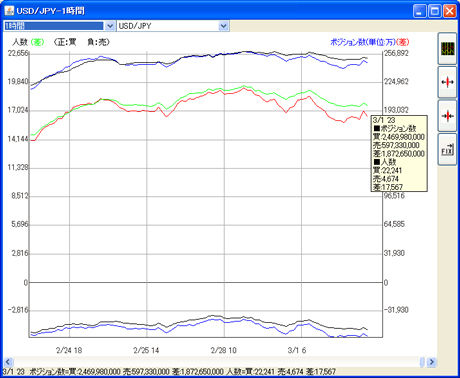
Task: Click the 3/1 6 date axis label
Action: (297, 350)
